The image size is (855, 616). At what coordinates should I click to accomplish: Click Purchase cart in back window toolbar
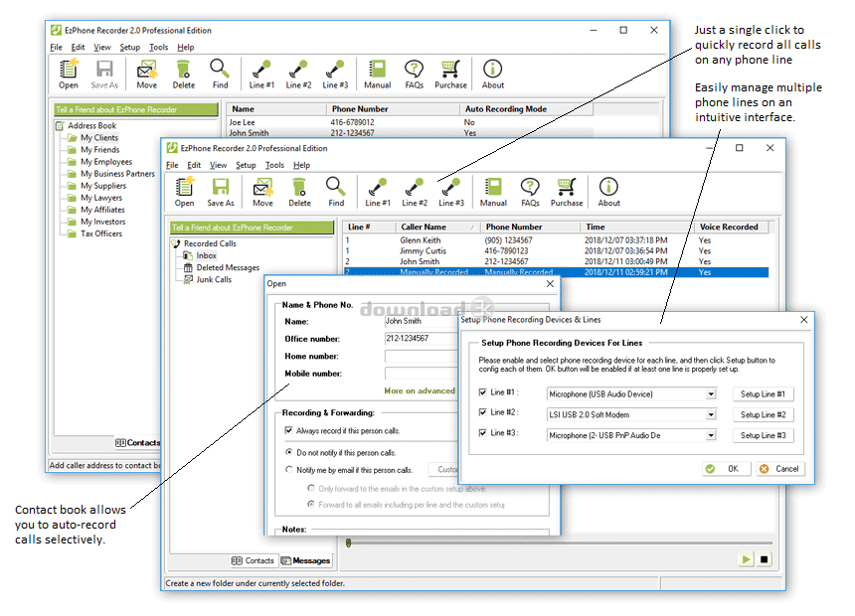coord(450,75)
